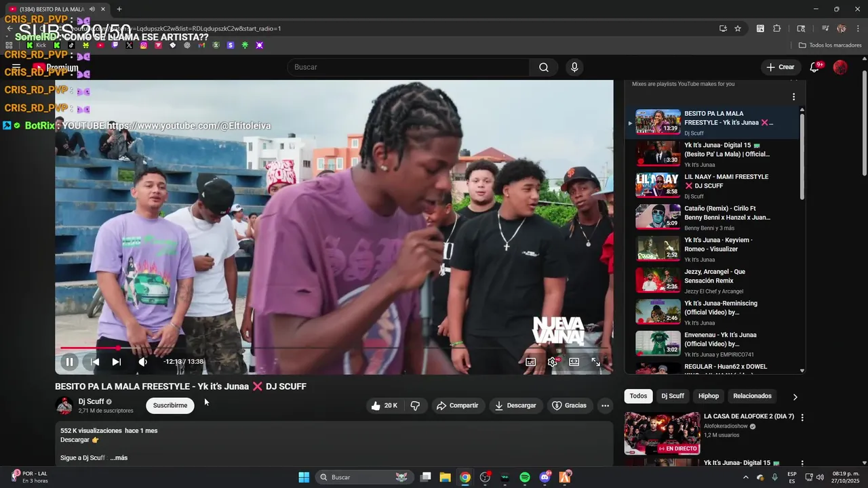This screenshot has width=868, height=488.
Task: Open the Dj Scuff channel name link
Action: coord(91,401)
